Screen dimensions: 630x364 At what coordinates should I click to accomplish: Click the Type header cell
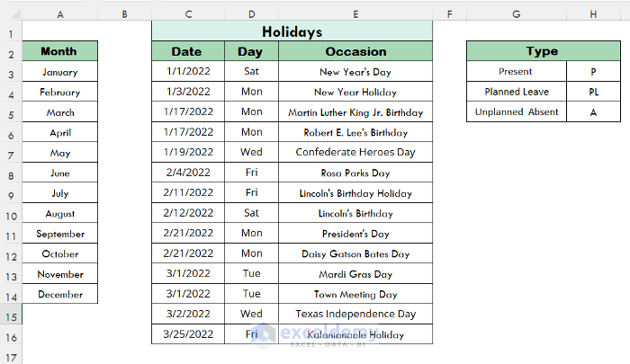click(x=543, y=51)
